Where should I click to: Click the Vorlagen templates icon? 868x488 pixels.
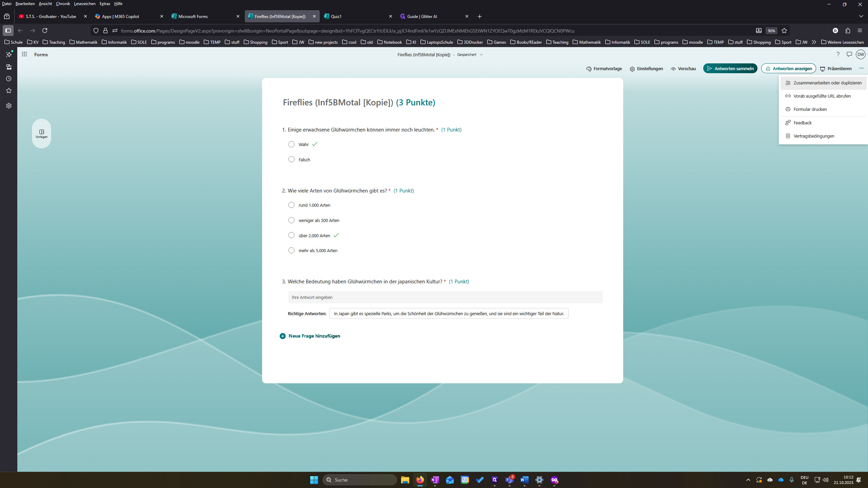pyautogui.click(x=41, y=134)
